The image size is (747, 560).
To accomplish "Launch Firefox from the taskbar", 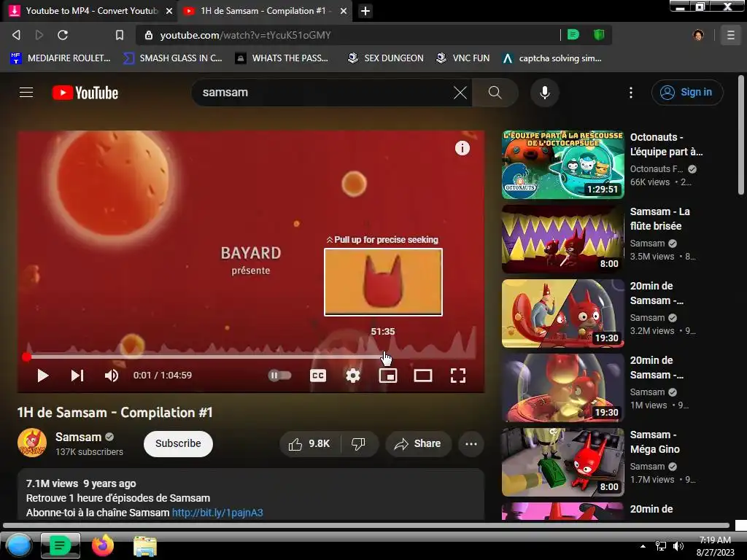I will (x=102, y=545).
